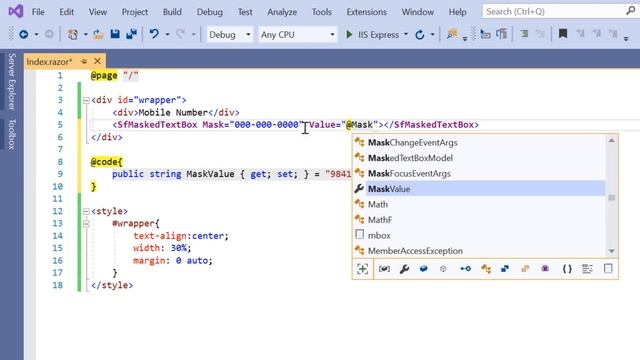
Task: Open the new project dropdown arrow
Action: click(x=85, y=35)
